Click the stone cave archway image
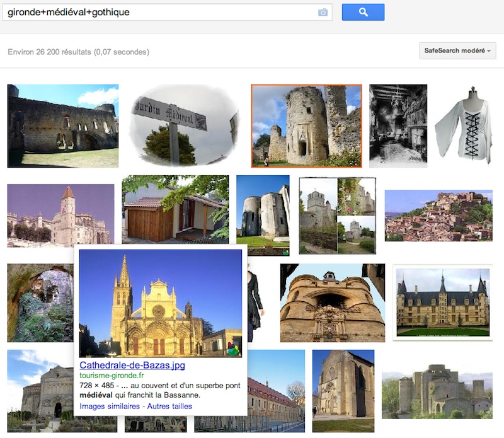 [40, 303]
